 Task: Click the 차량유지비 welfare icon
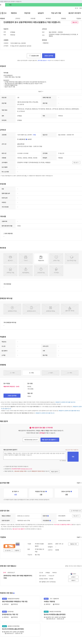41,259
